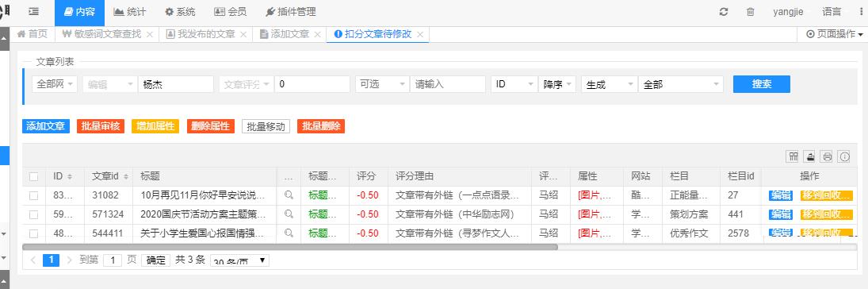Change the rows-per-page selector
The image size is (868, 289).
239,260
